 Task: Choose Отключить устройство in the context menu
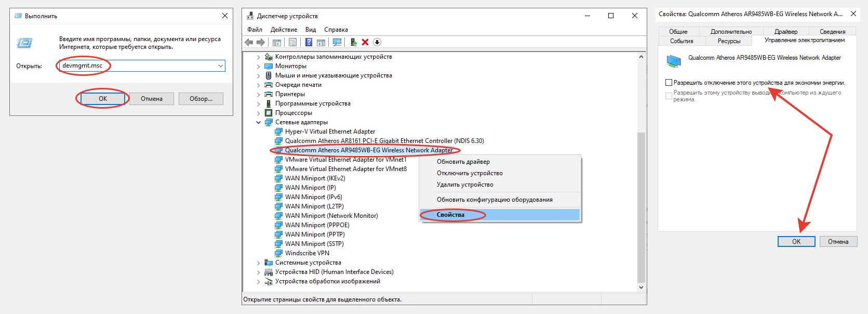500,173
